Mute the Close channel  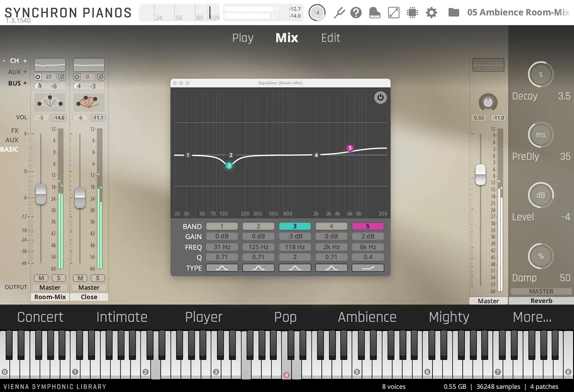click(x=80, y=278)
